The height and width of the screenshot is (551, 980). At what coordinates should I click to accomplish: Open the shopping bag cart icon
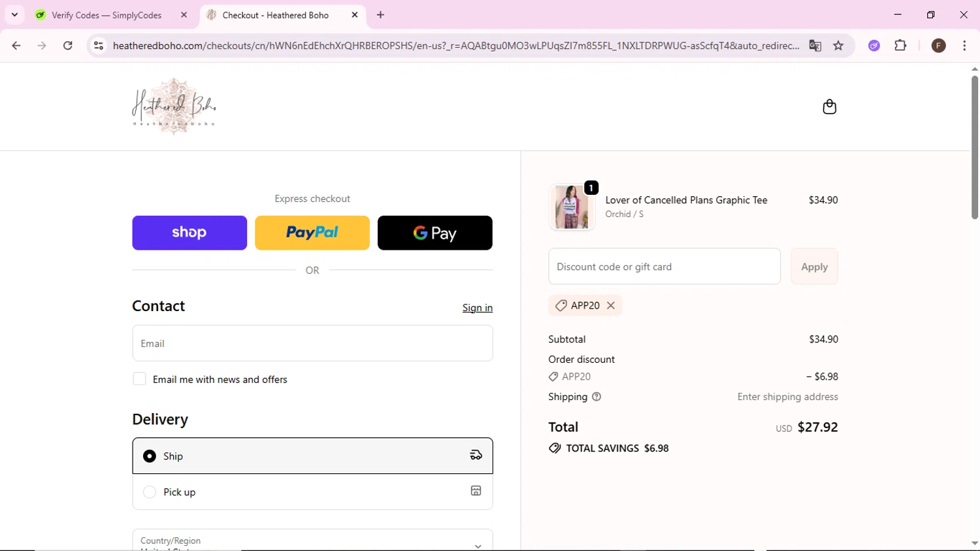click(x=829, y=107)
